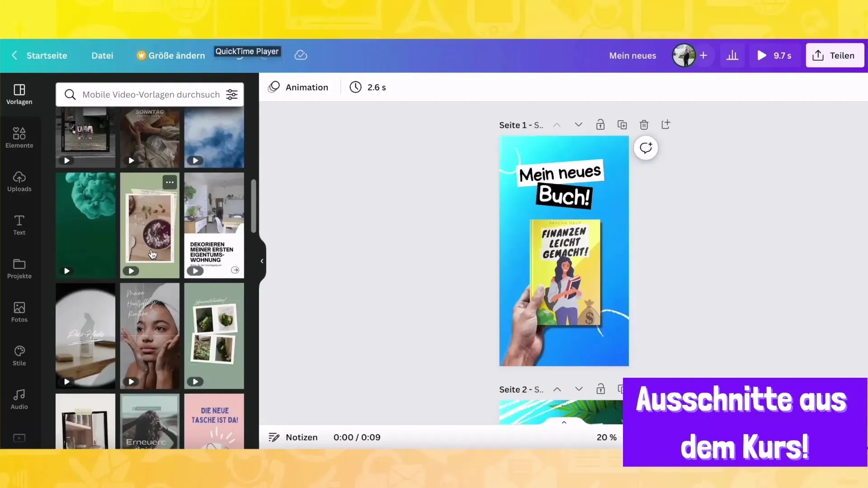
Task: Expand Seite 1 page options chevron
Action: click(578, 125)
